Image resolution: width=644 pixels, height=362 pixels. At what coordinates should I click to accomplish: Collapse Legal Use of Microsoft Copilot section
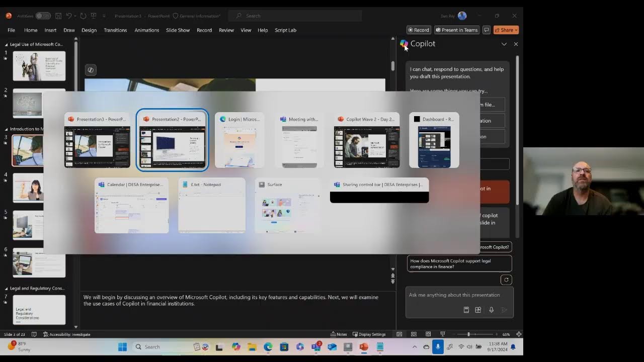(x=6, y=44)
